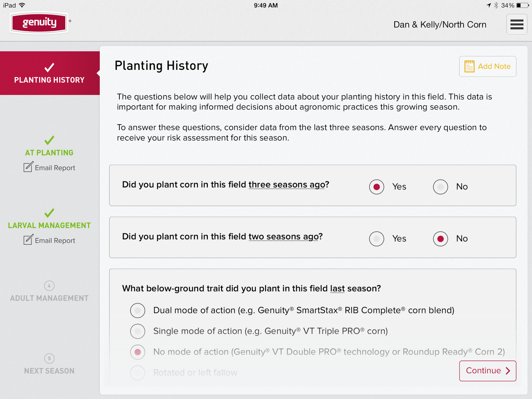The height and width of the screenshot is (399, 532).
Task: Click the Add Note notepad icon
Action: coord(469,66)
